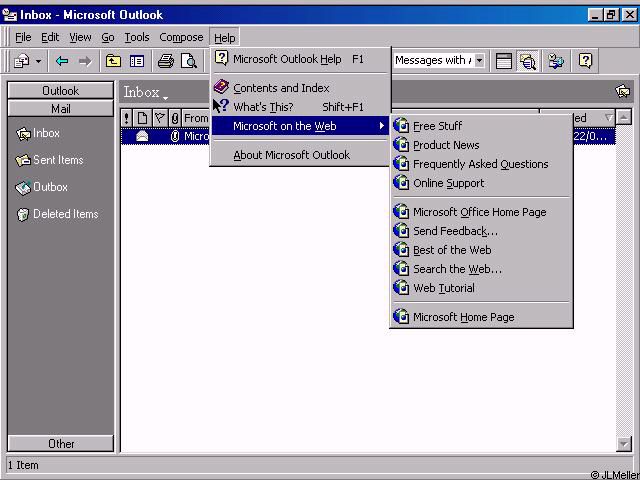Click the question icon beside Outlook Help

221,58
